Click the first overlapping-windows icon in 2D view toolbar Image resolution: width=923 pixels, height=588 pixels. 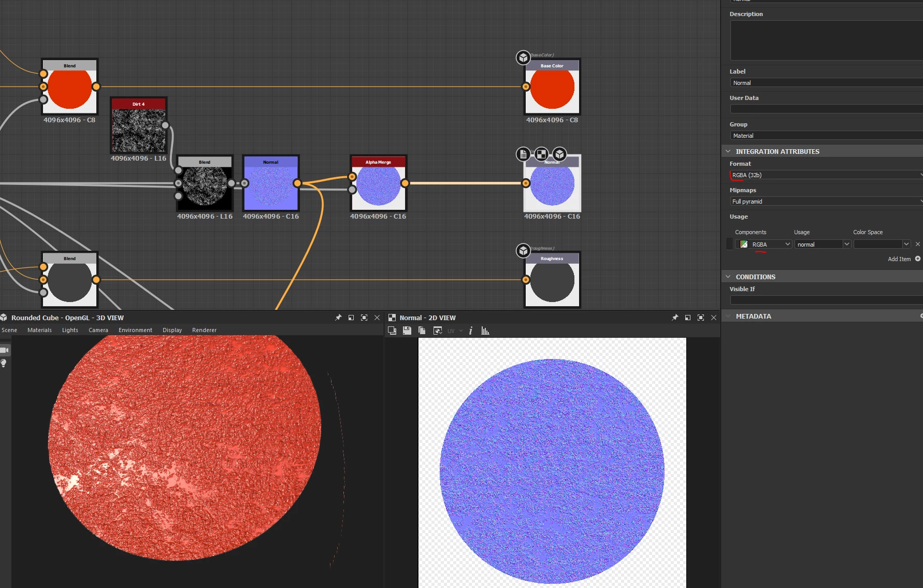click(x=392, y=331)
